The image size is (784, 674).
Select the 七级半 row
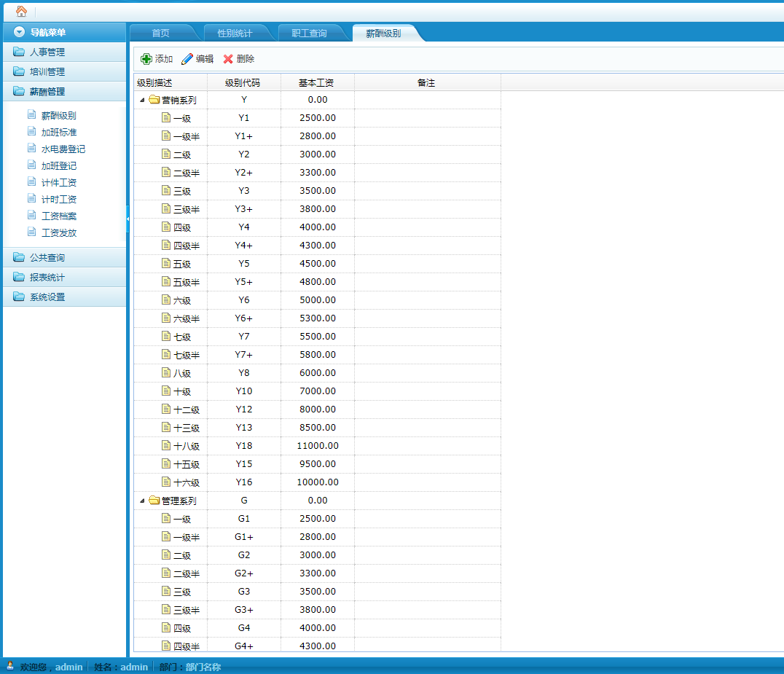point(317,355)
